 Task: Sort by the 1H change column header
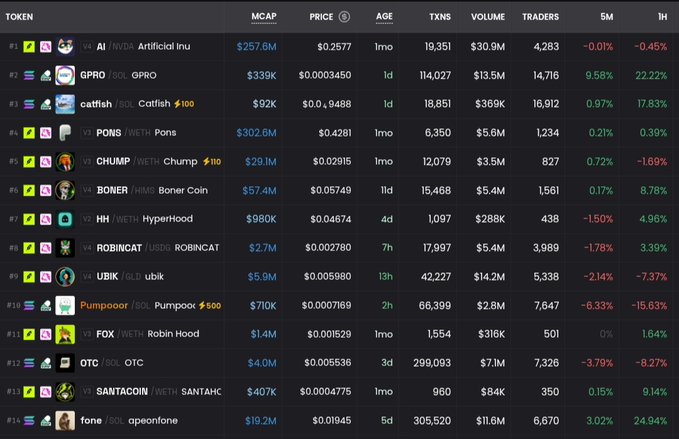pyautogui.click(x=663, y=17)
